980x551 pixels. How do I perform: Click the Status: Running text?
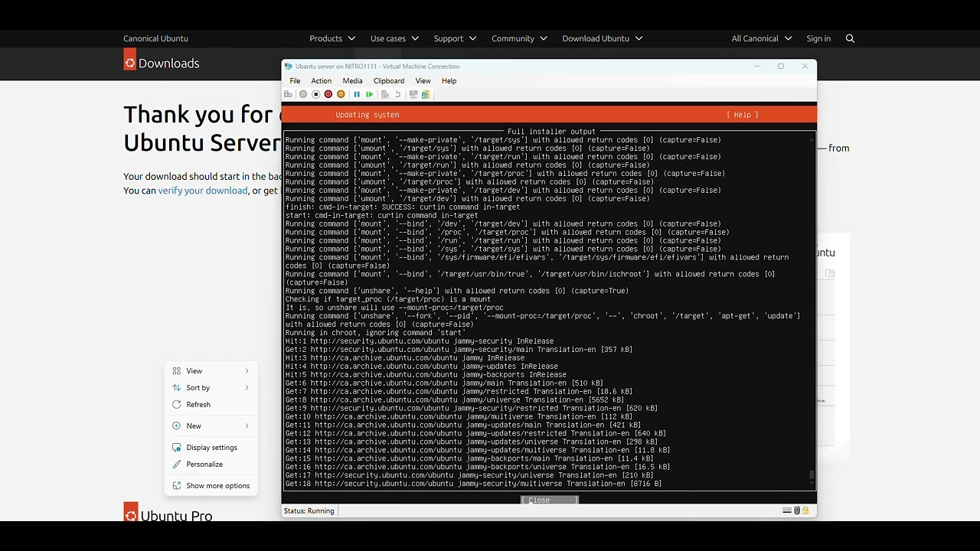pyautogui.click(x=309, y=510)
